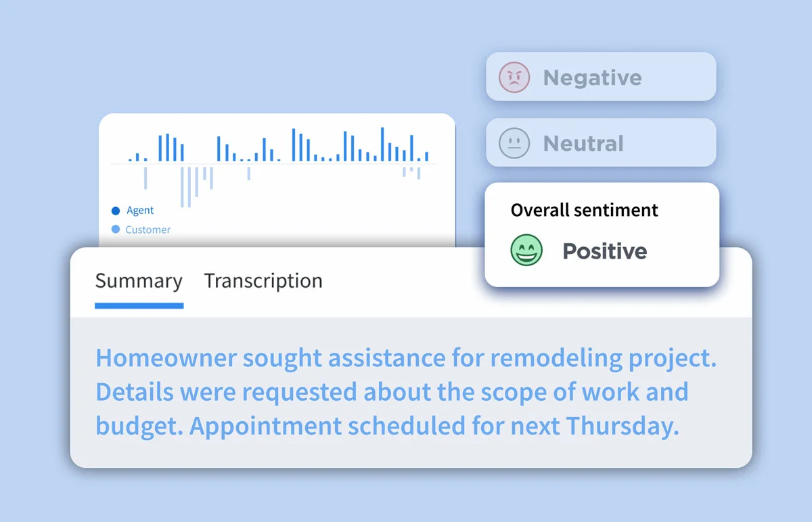The height and width of the screenshot is (522, 812).
Task: Click the Overall sentiment heading
Action: click(x=585, y=210)
